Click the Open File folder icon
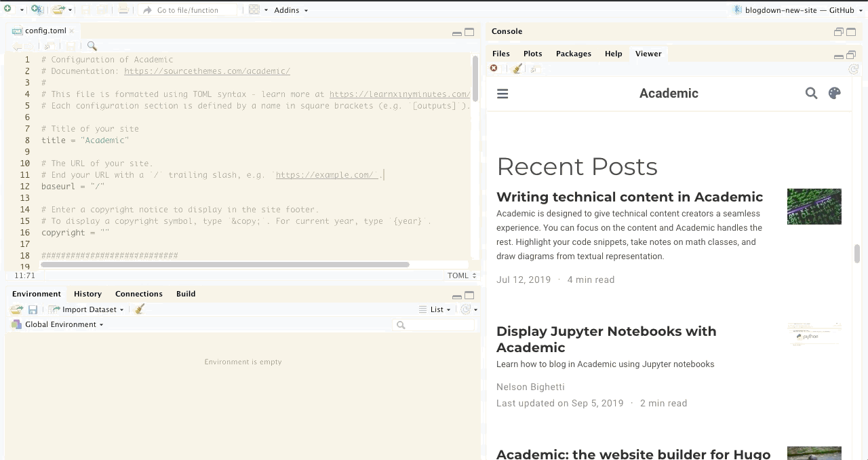 (58, 10)
